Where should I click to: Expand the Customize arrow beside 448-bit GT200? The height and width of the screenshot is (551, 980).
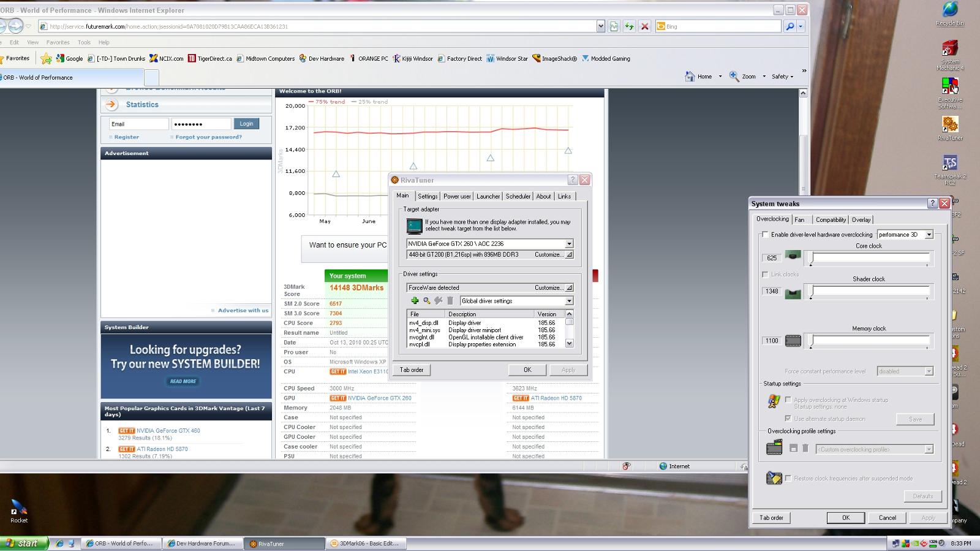coord(569,254)
